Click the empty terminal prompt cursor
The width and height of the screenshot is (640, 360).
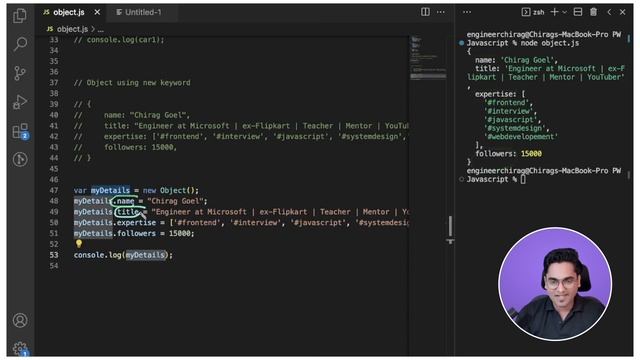tap(523, 179)
